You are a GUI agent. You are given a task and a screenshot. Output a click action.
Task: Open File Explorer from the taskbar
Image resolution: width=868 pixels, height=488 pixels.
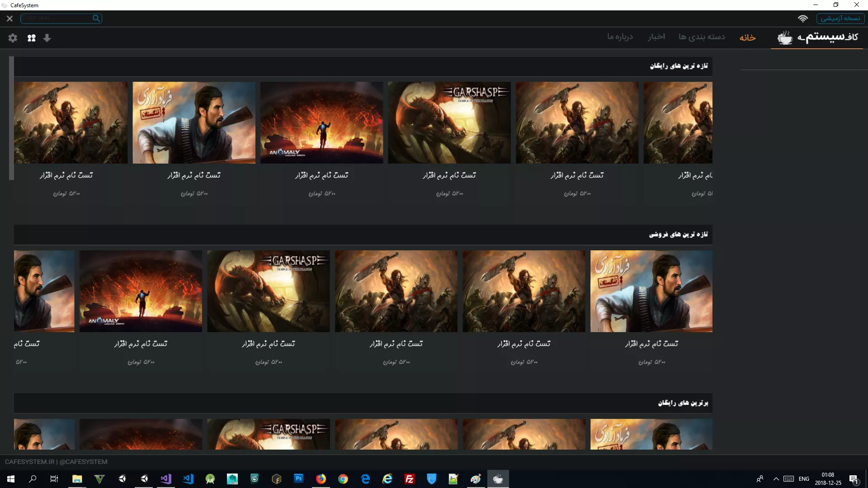coord(77,479)
